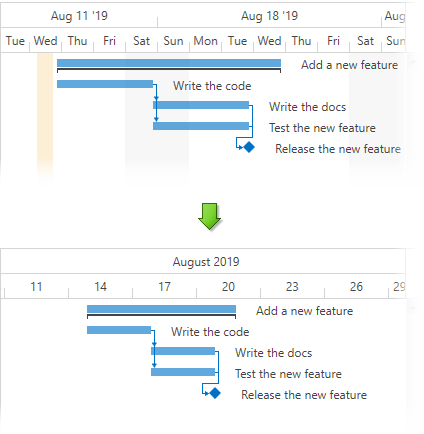Click the green down arrow between charts
Image resolution: width=424 pixels, height=434 pixels.
[209, 216]
